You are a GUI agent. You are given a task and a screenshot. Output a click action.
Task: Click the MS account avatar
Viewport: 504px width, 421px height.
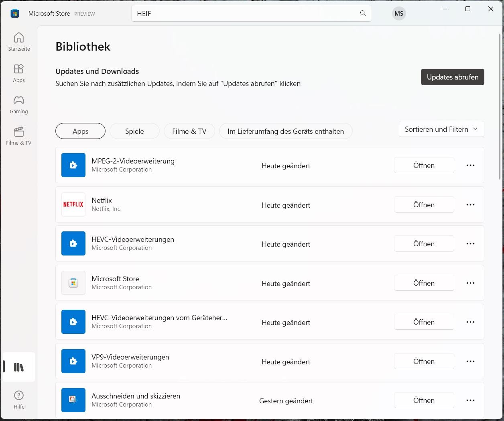point(399,13)
